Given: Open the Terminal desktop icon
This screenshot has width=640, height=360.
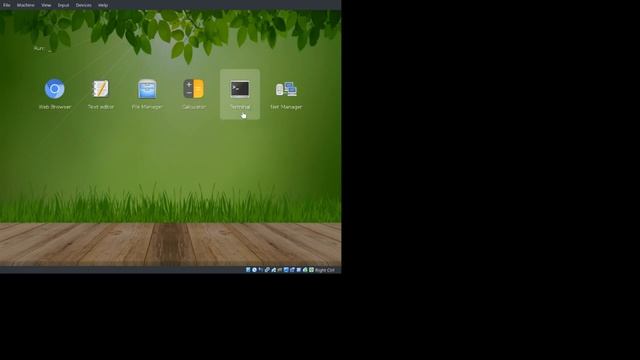Looking at the screenshot, I should (240, 94).
